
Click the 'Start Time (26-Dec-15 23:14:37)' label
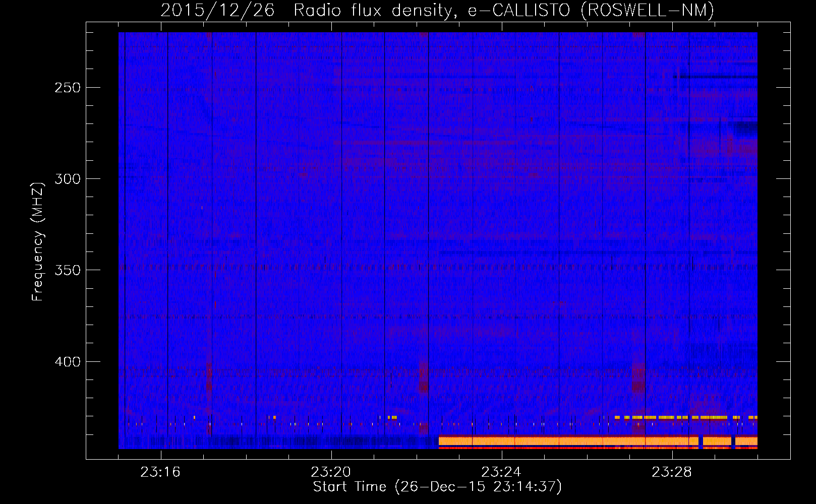coord(438,487)
